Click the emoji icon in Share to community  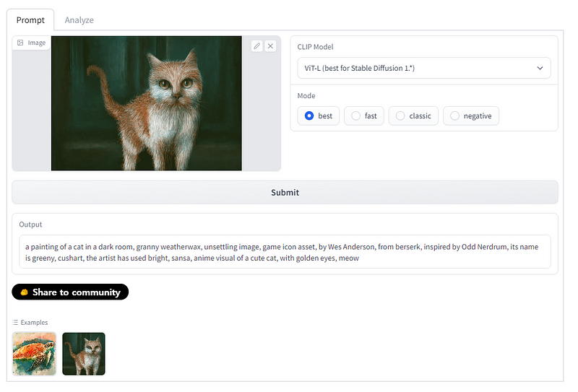coord(25,292)
